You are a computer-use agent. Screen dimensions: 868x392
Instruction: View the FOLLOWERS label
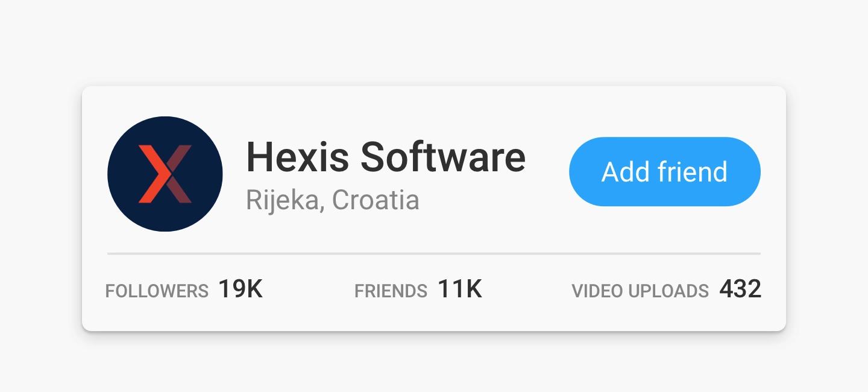(157, 291)
